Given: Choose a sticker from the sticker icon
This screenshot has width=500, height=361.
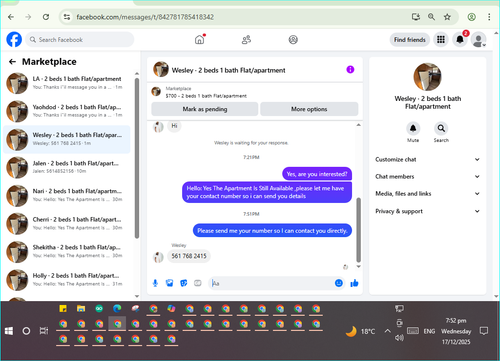Looking at the screenshot, I should click(x=184, y=283).
